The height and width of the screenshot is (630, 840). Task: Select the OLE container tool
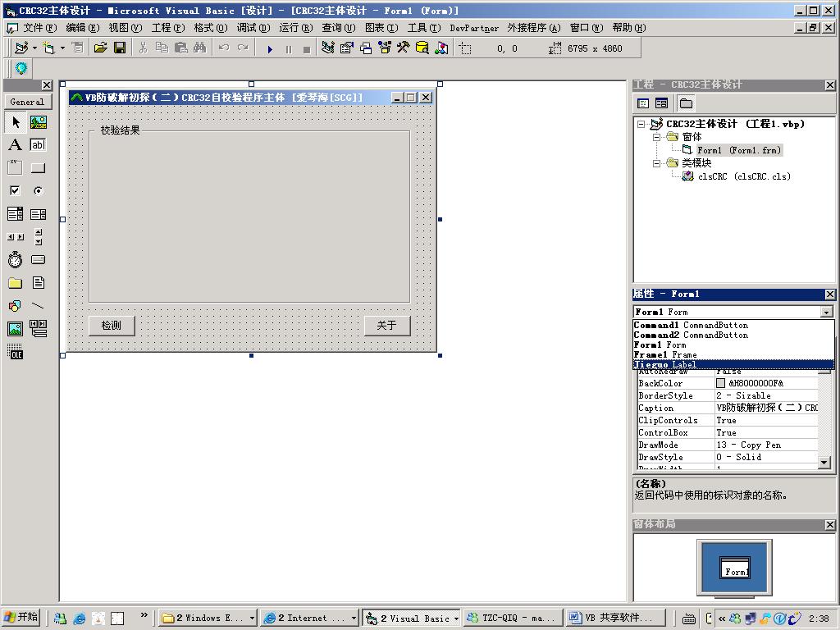16,351
